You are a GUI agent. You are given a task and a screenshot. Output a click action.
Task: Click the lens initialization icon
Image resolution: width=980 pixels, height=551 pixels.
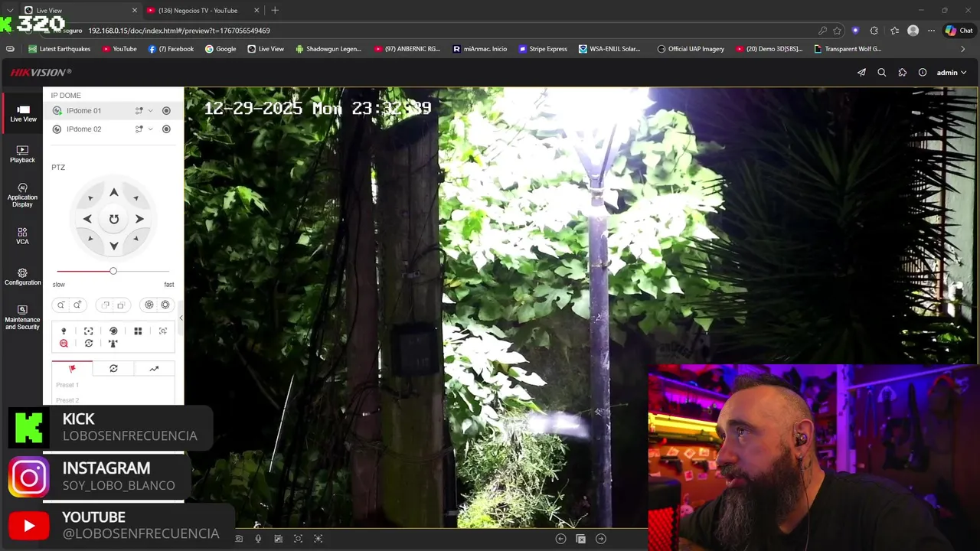click(x=113, y=331)
